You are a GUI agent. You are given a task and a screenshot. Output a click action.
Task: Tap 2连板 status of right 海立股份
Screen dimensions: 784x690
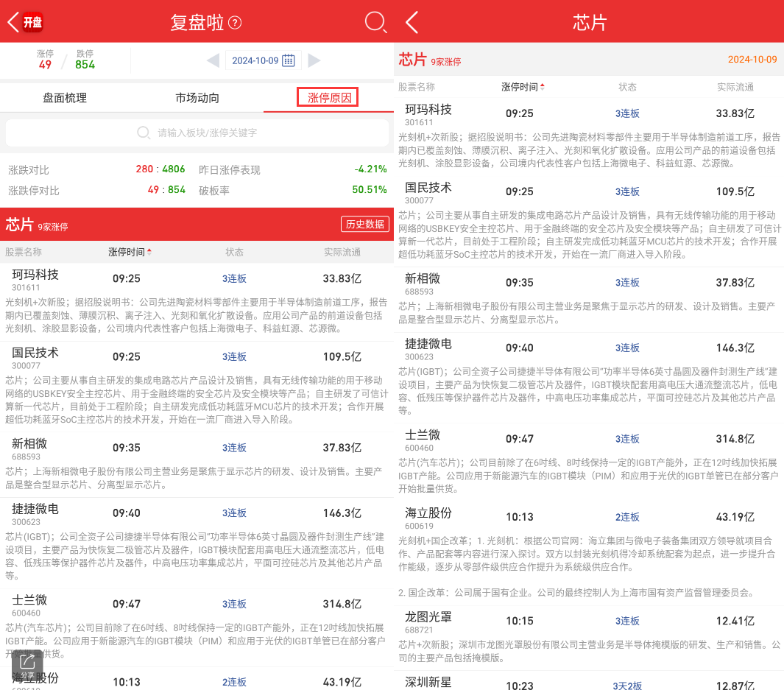click(x=627, y=517)
